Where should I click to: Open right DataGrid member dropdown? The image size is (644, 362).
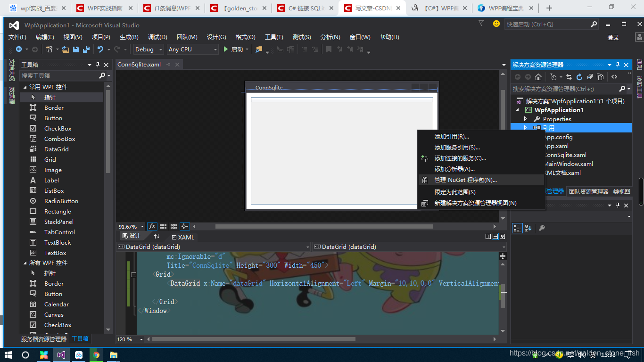(409, 247)
